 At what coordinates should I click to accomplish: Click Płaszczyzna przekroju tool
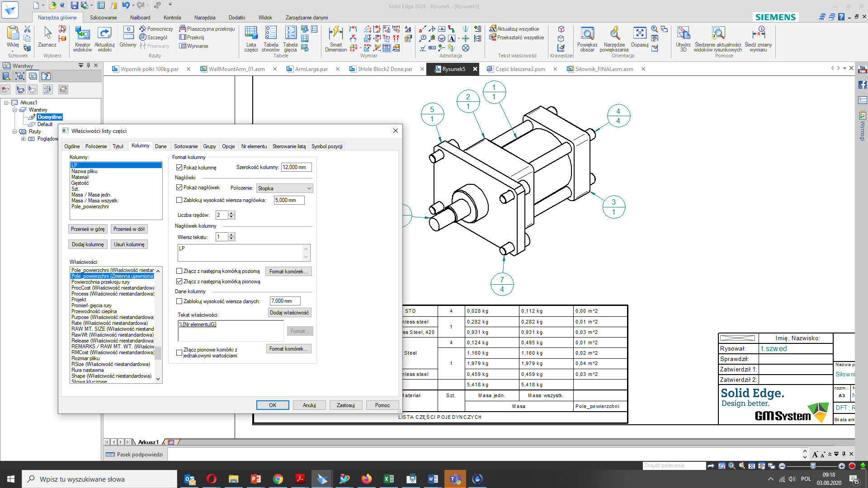(x=207, y=29)
